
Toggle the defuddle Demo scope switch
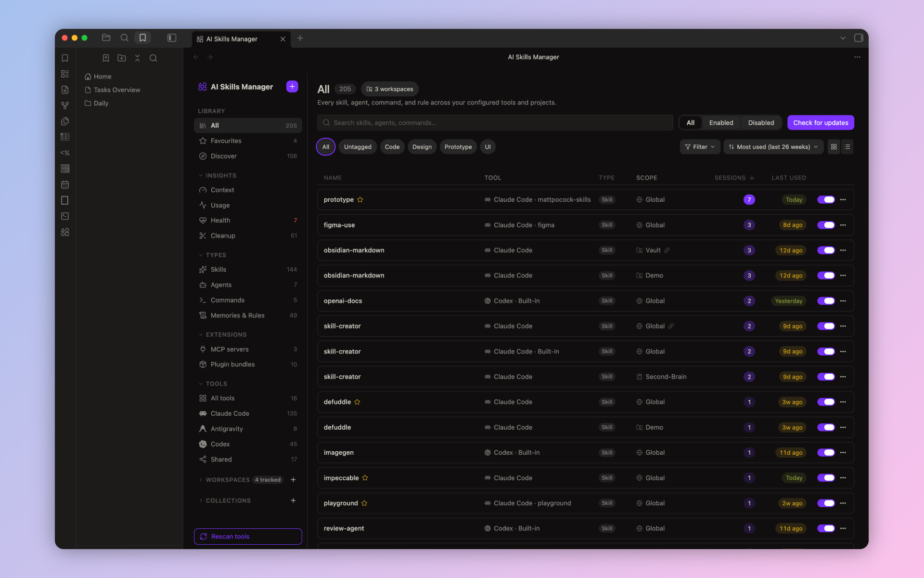pos(826,427)
